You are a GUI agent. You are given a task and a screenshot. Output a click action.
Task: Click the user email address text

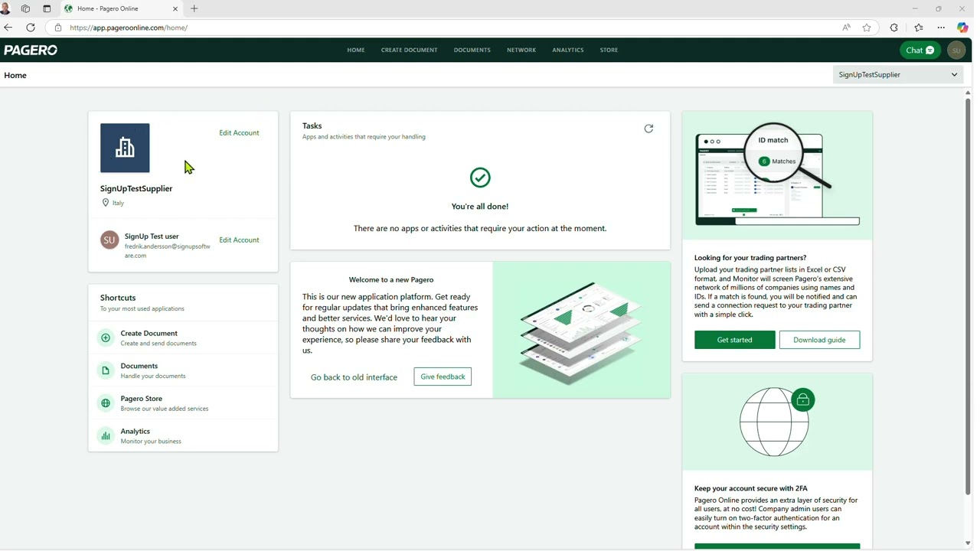point(168,251)
